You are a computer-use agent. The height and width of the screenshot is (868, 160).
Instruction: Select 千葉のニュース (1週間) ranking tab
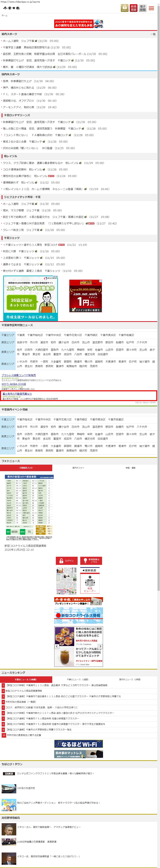pyautogui.click(x=78, y=679)
